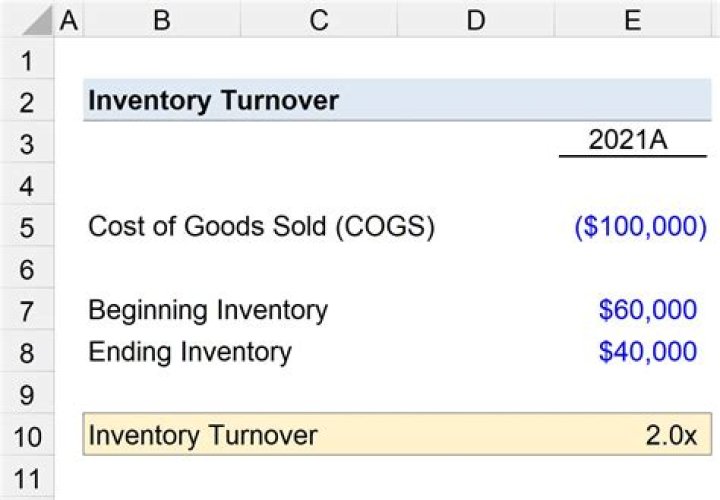Select column E header
Screen dimensions: 720x500
pyautogui.click(x=632, y=20)
